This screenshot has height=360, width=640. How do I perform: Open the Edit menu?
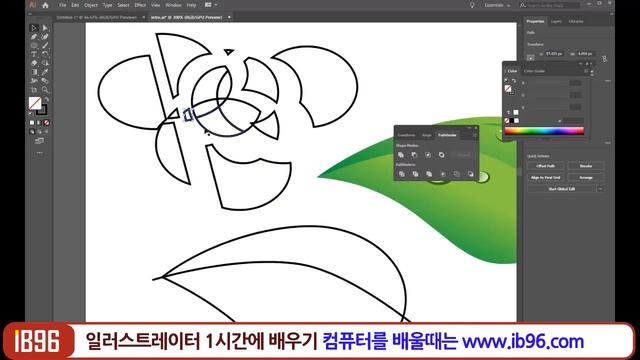pos(75,5)
